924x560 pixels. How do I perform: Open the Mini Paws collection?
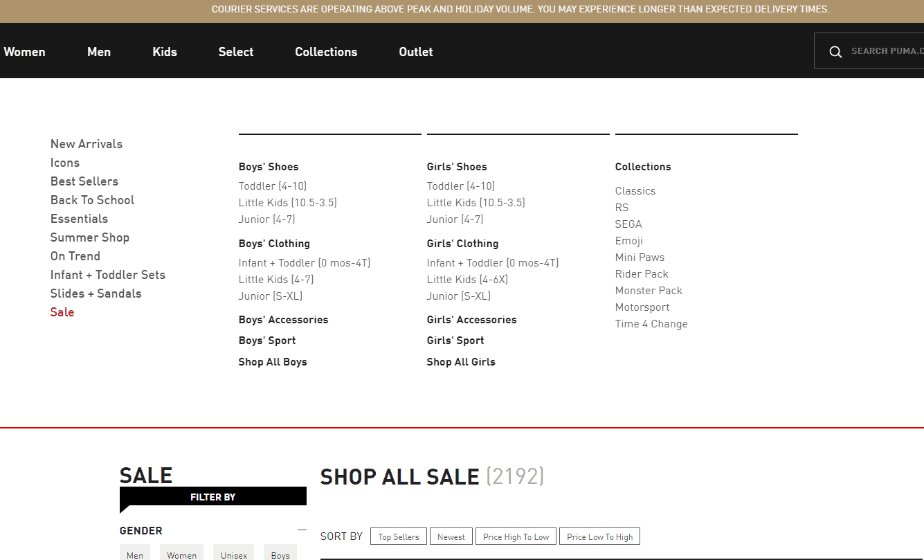640,258
